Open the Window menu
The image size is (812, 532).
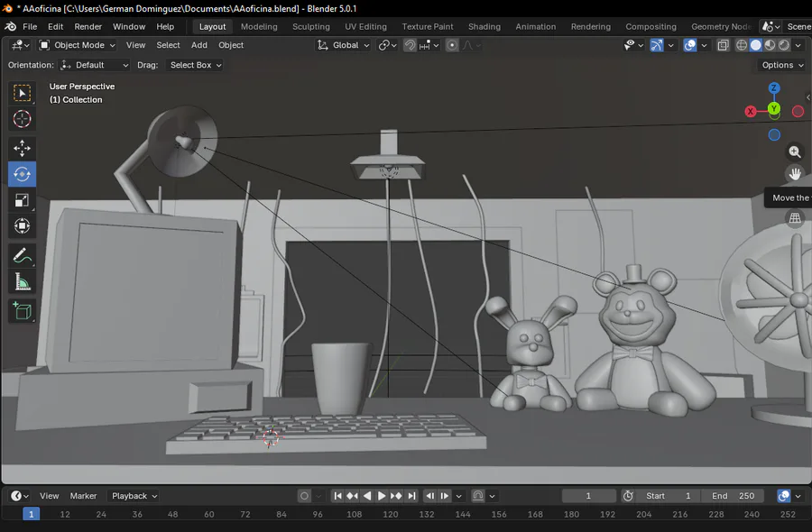(129, 26)
